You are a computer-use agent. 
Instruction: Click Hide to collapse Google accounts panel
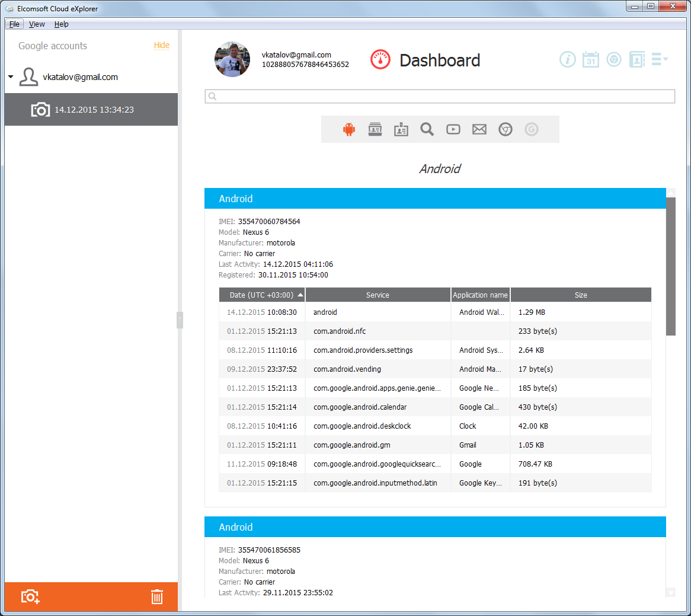point(161,46)
